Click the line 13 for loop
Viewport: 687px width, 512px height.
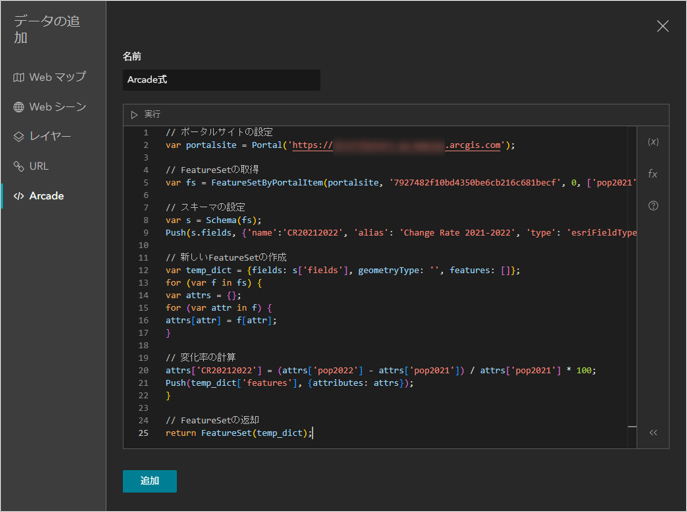(213, 283)
